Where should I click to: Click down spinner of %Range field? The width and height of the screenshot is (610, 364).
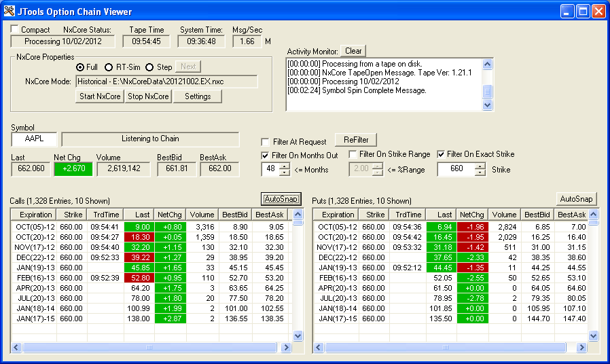tap(378, 172)
